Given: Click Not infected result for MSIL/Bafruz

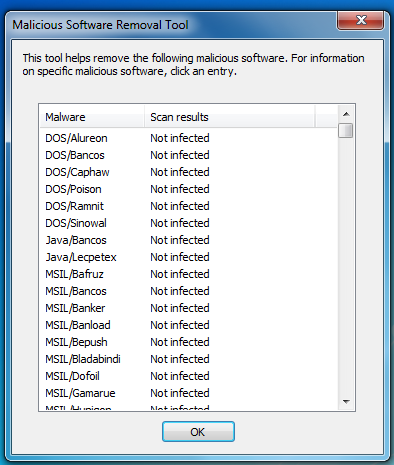Looking at the screenshot, I should 180,274.
